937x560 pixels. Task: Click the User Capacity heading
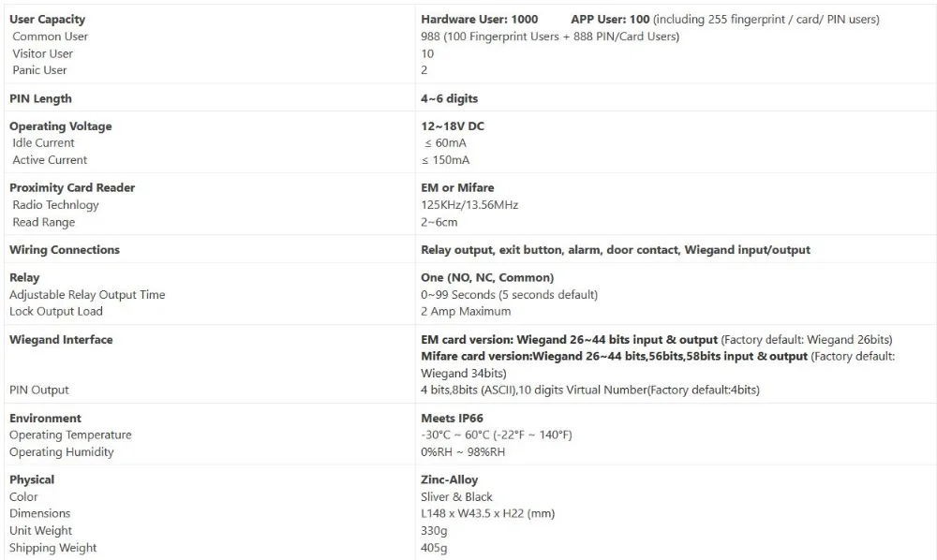pyautogui.click(x=47, y=19)
